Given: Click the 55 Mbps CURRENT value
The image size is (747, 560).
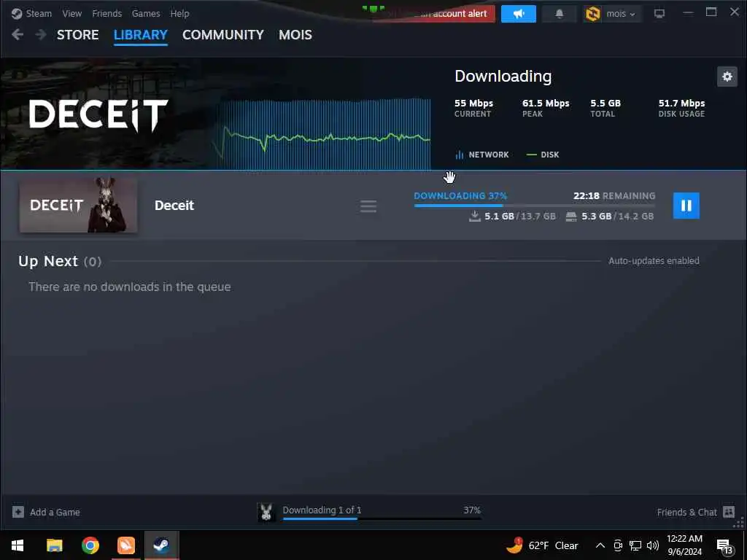Looking at the screenshot, I should (473, 104).
